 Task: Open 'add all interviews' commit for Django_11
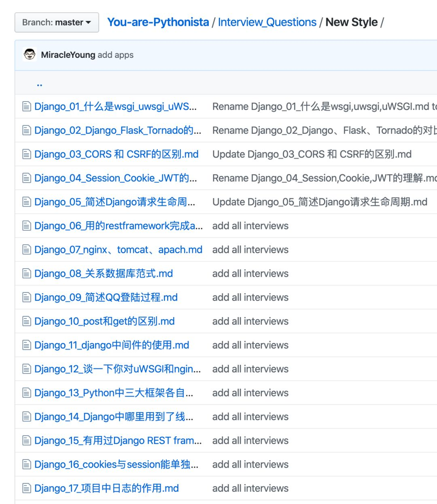click(250, 345)
